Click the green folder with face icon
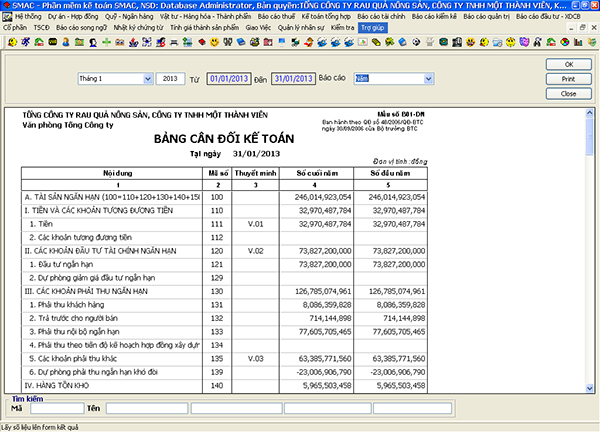600x432 pixels. point(79,42)
